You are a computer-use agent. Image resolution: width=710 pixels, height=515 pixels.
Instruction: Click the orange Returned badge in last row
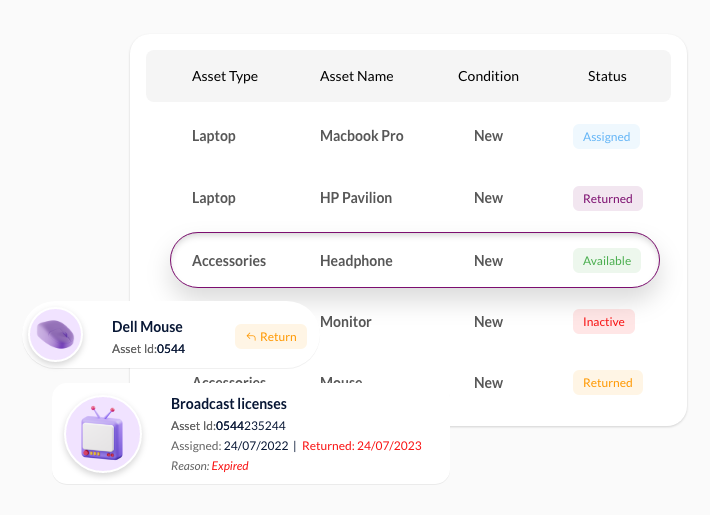coord(608,383)
